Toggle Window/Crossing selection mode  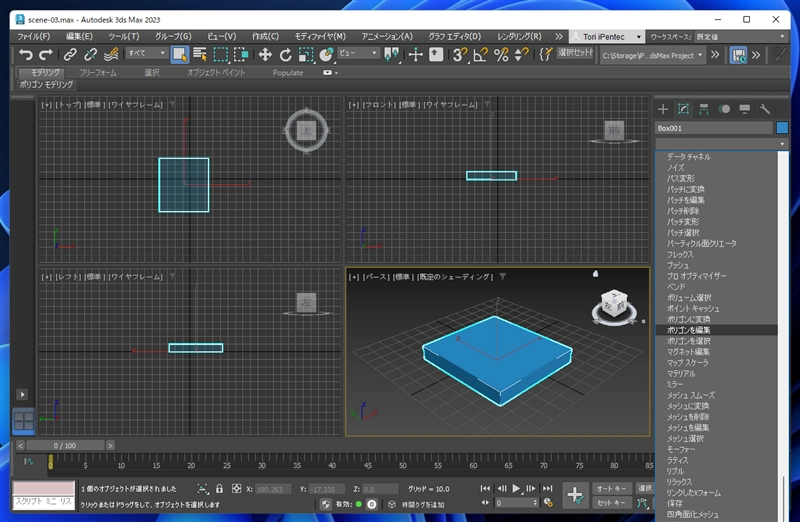coord(241,54)
